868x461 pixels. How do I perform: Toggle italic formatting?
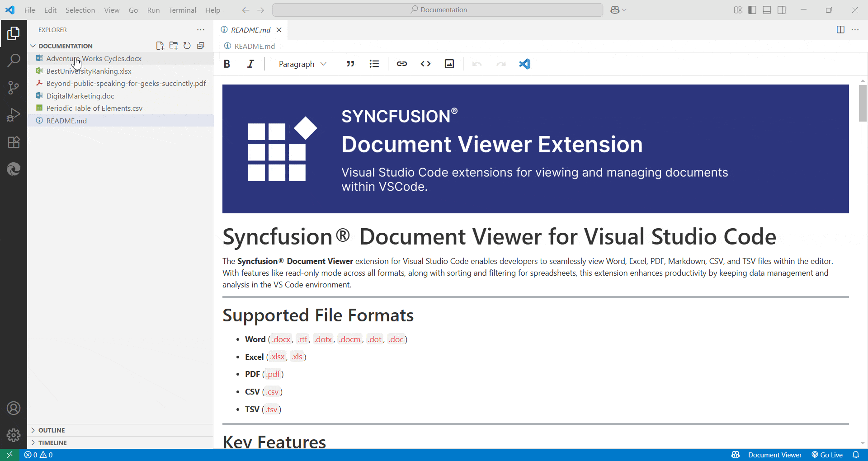(x=250, y=64)
